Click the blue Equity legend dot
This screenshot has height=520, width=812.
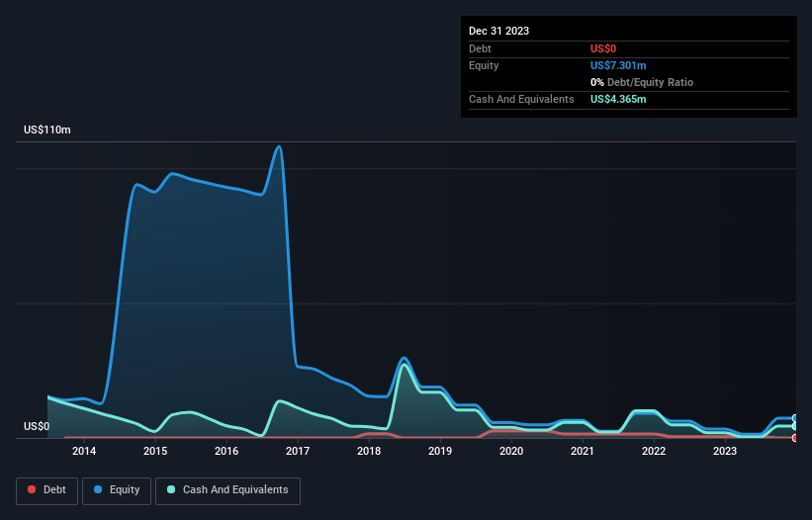click(98, 489)
